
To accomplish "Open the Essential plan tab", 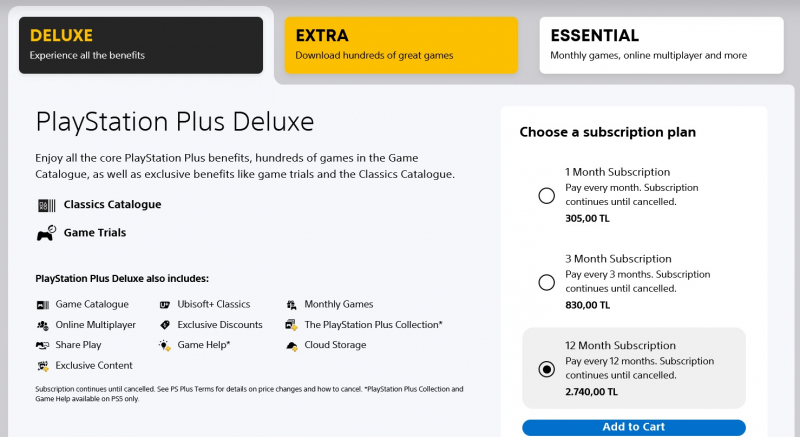I will (661, 45).
